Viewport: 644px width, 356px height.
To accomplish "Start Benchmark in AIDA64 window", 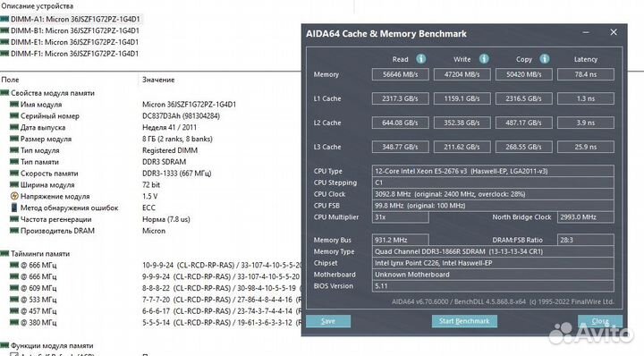I will point(464,321).
